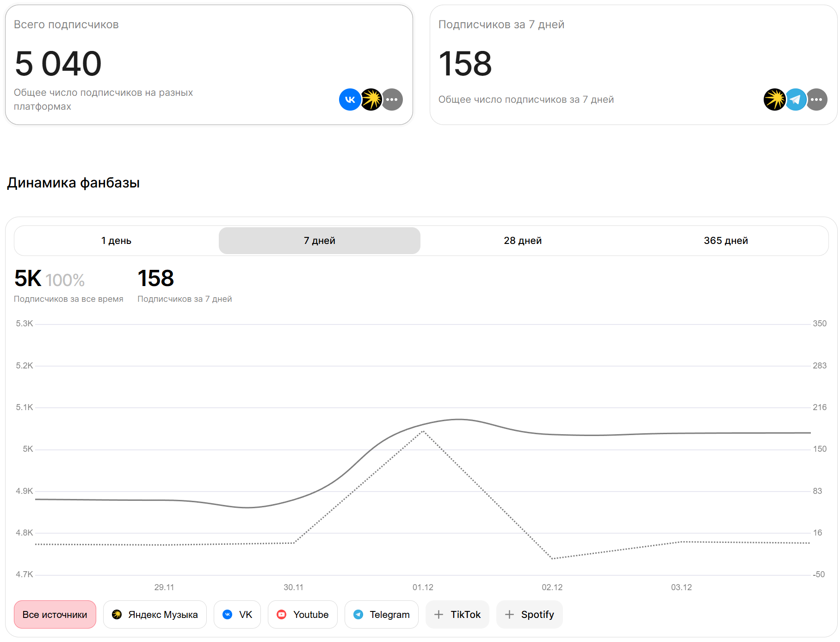Screen dimensions: 840x642
Task: Click Yandex Music icon in 7-day card
Action: (774, 100)
